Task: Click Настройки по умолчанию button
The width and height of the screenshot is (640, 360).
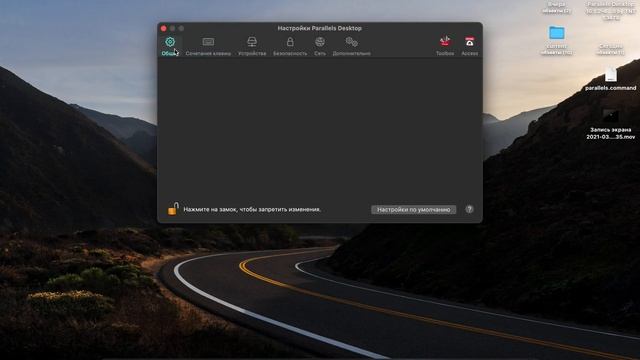Action: [x=413, y=209]
